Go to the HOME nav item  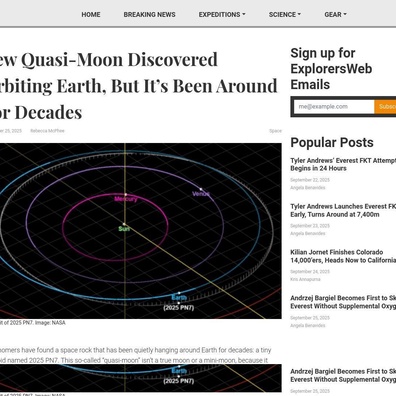[91, 15]
